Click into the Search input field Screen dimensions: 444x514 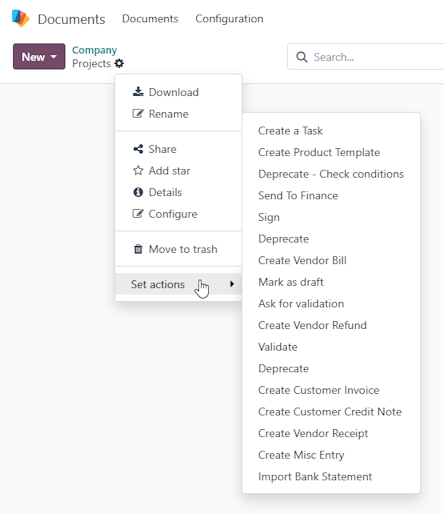(x=377, y=57)
